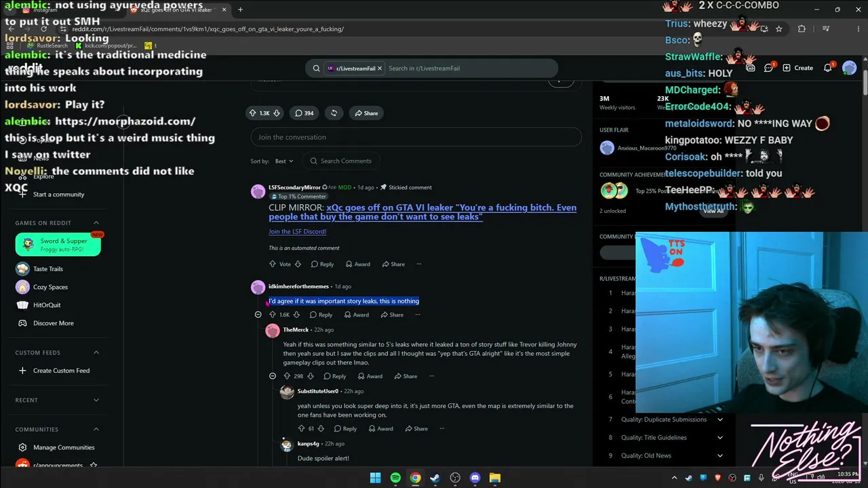
Task: Open Join the LSF Discord link
Action: (x=298, y=232)
